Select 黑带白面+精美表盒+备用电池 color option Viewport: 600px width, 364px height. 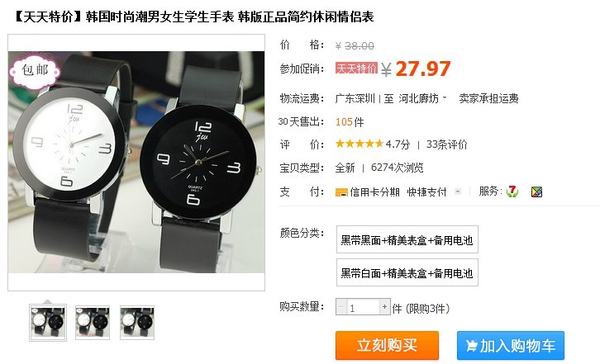(x=407, y=272)
